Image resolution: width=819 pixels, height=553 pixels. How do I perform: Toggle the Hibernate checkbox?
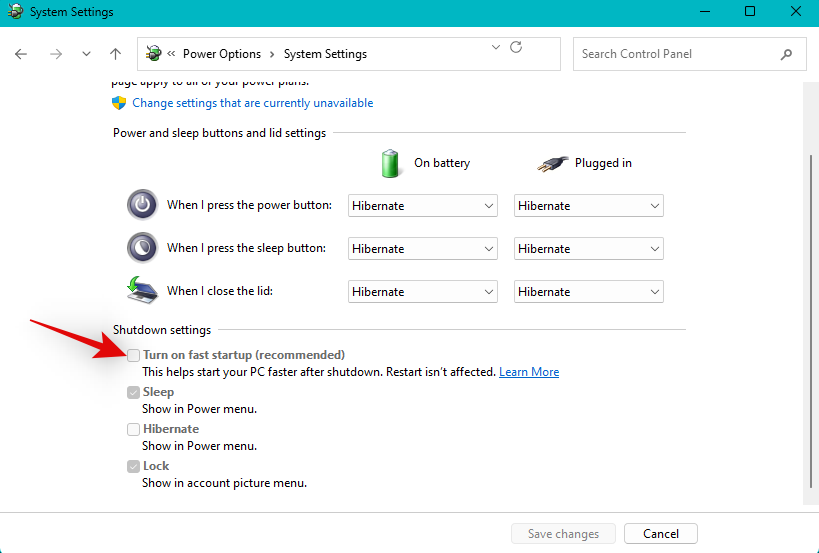(133, 429)
